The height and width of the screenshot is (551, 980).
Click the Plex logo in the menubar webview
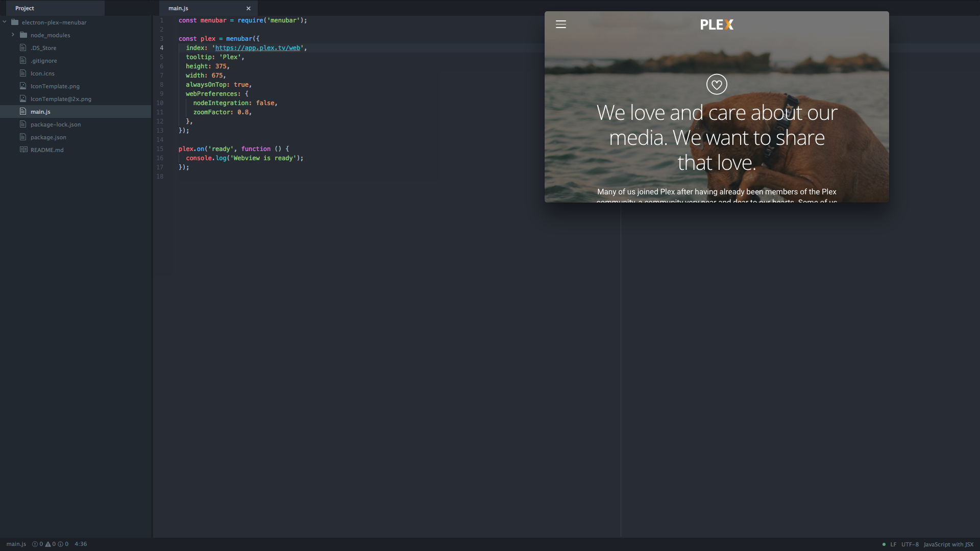coord(717,24)
